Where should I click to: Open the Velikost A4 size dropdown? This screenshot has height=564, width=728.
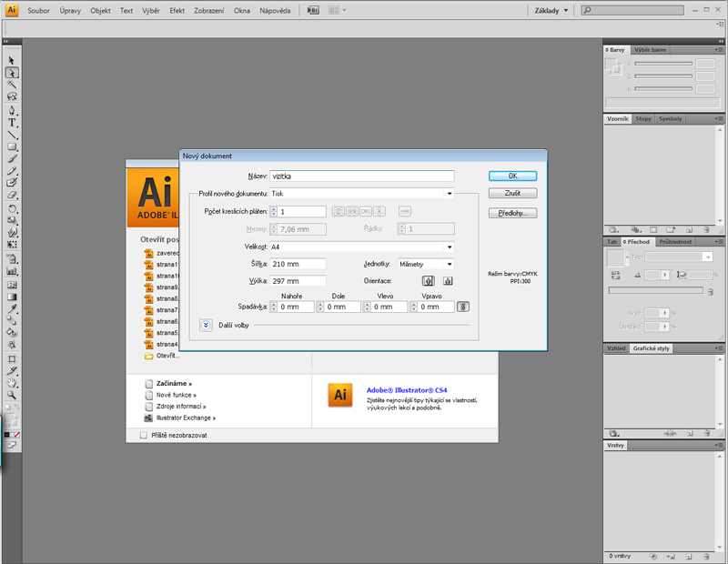click(450, 247)
